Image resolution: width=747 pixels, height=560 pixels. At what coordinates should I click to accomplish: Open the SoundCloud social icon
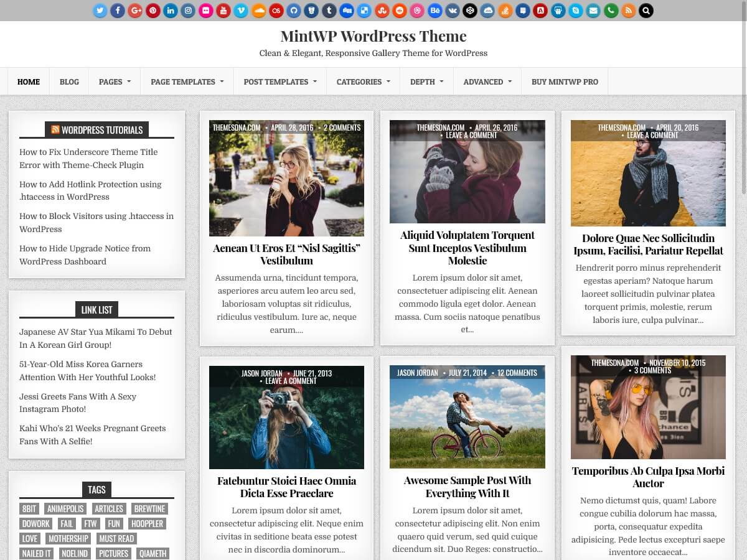[x=259, y=11]
